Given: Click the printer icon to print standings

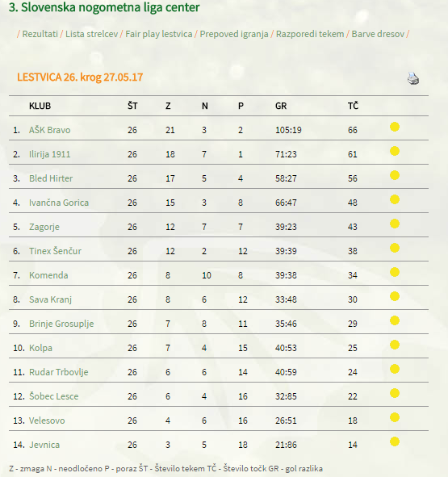Looking at the screenshot, I should click(413, 78).
